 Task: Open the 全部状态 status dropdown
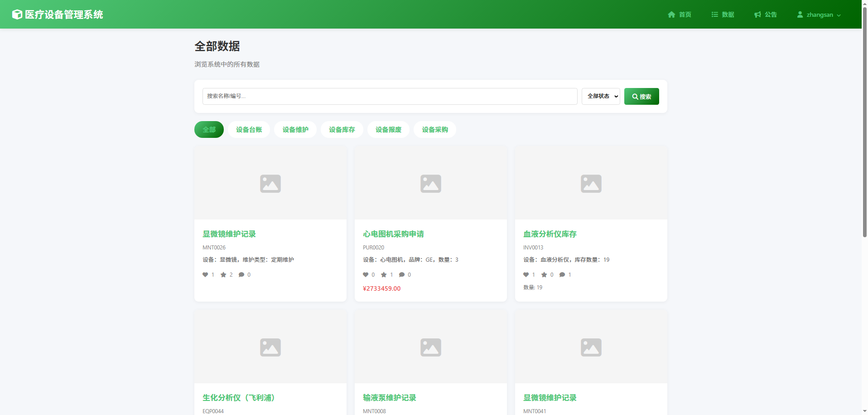(x=601, y=96)
